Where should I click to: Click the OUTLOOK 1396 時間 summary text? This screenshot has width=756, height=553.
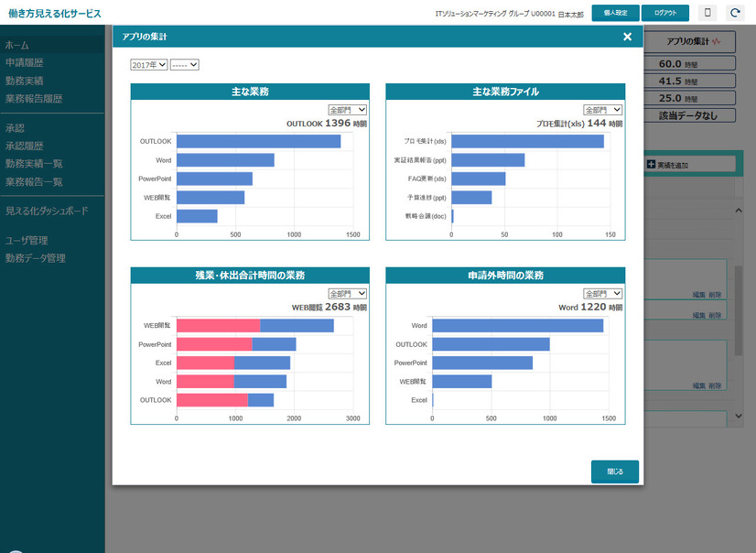(x=327, y=124)
